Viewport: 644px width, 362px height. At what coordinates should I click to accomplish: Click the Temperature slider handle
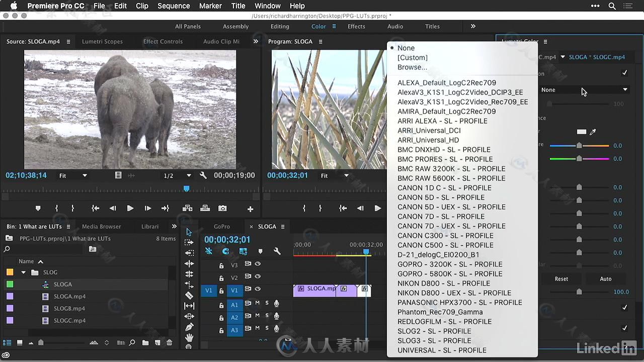click(x=579, y=145)
